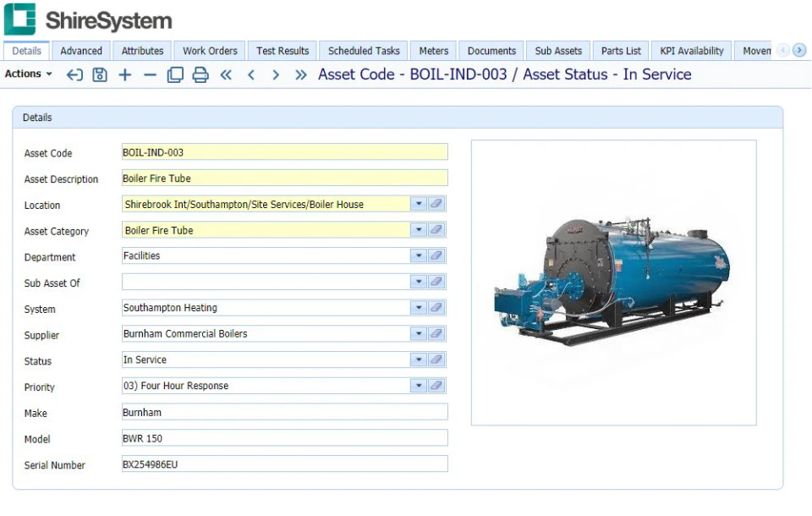Expand the Status field dropdown
This screenshot has width=812, height=516.
click(x=419, y=360)
